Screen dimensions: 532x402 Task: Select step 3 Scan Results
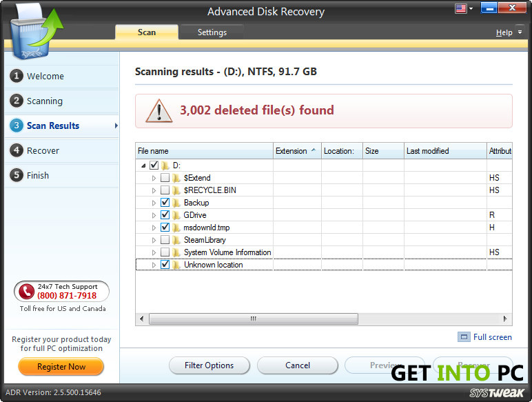click(x=61, y=125)
